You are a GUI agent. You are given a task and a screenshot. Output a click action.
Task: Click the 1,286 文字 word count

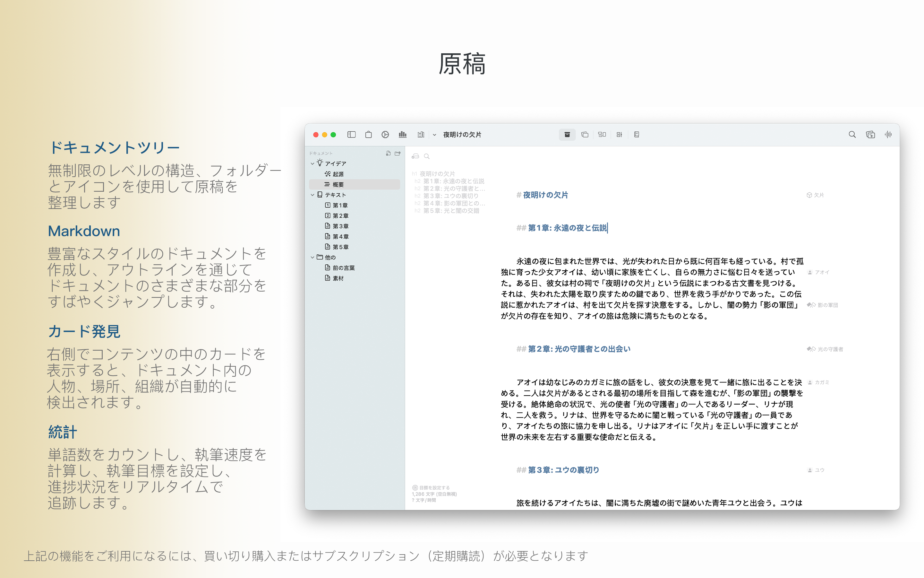coord(434,494)
